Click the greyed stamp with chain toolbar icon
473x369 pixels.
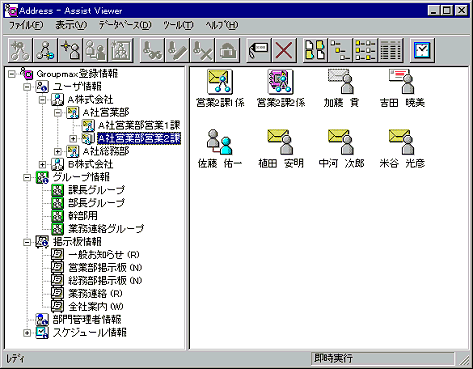click(x=152, y=50)
